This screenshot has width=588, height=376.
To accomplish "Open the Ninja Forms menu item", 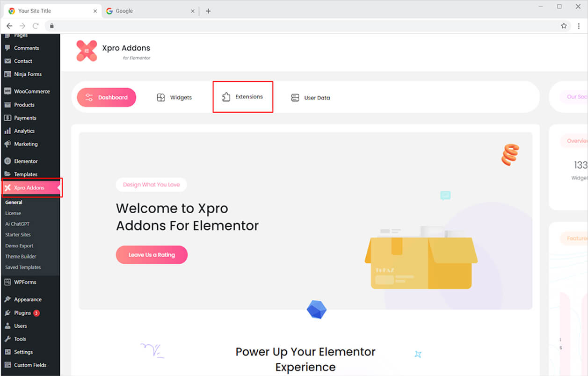I will click(28, 74).
